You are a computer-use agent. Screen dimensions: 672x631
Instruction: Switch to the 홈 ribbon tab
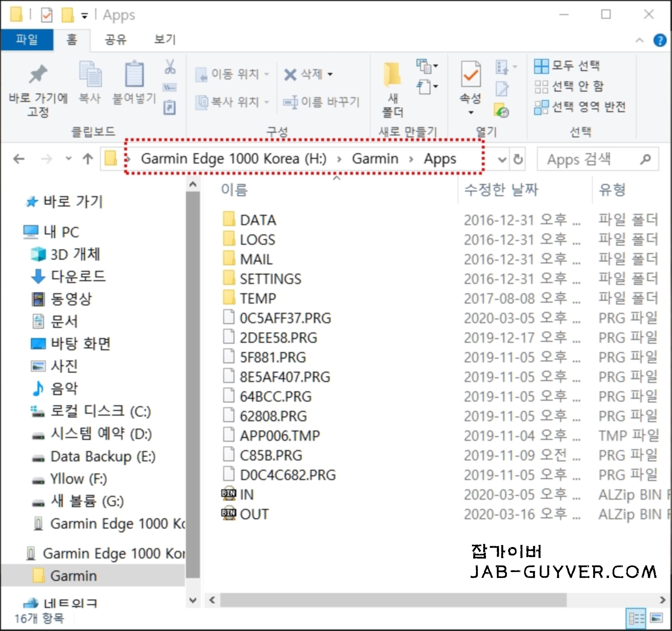point(72,40)
